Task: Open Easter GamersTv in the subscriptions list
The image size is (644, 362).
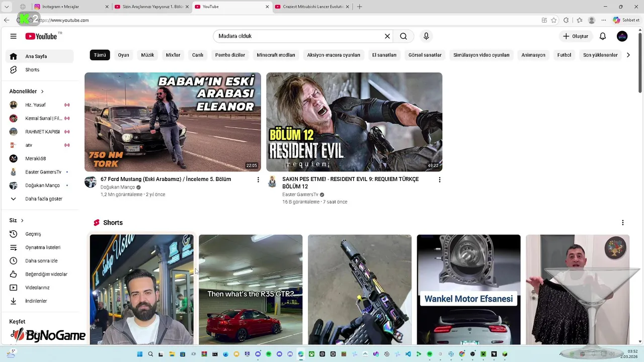Action: coord(40,172)
